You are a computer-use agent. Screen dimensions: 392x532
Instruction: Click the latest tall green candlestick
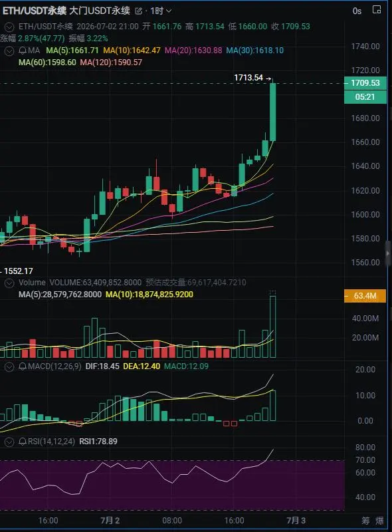pyautogui.click(x=272, y=112)
